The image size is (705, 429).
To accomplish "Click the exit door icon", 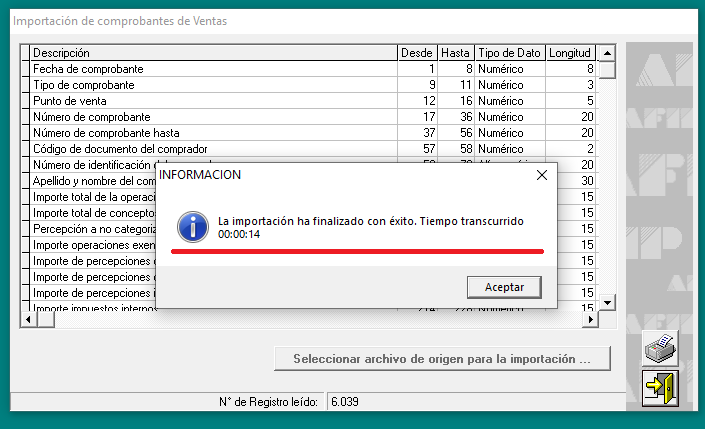I will pyautogui.click(x=659, y=388).
